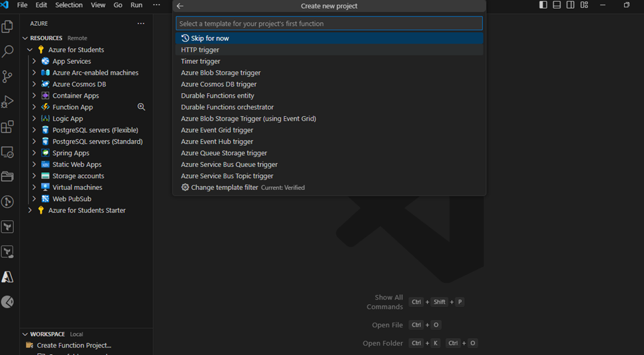The image size is (644, 355).
Task: Click the Storage accounts icon
Action: [46, 176]
